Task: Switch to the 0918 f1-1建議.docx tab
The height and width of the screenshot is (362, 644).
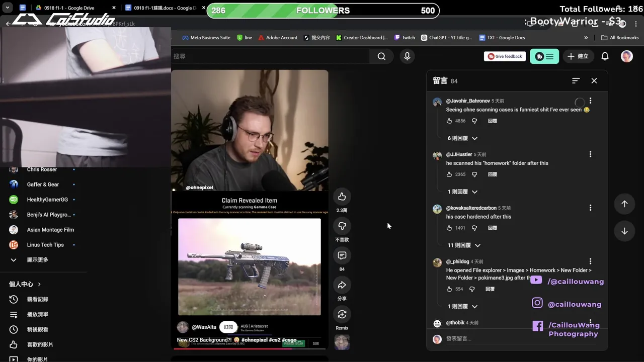Action: click(164, 8)
